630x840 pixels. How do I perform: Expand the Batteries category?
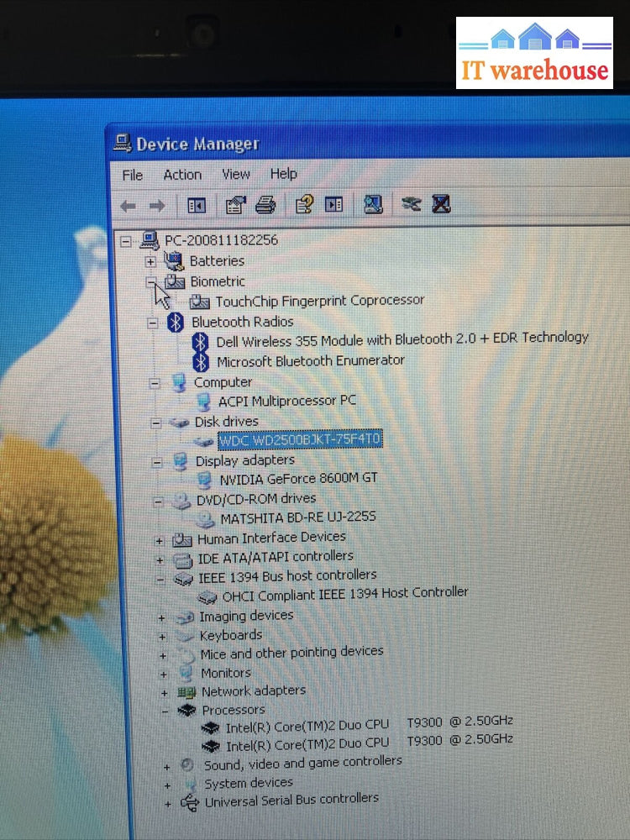(x=150, y=261)
